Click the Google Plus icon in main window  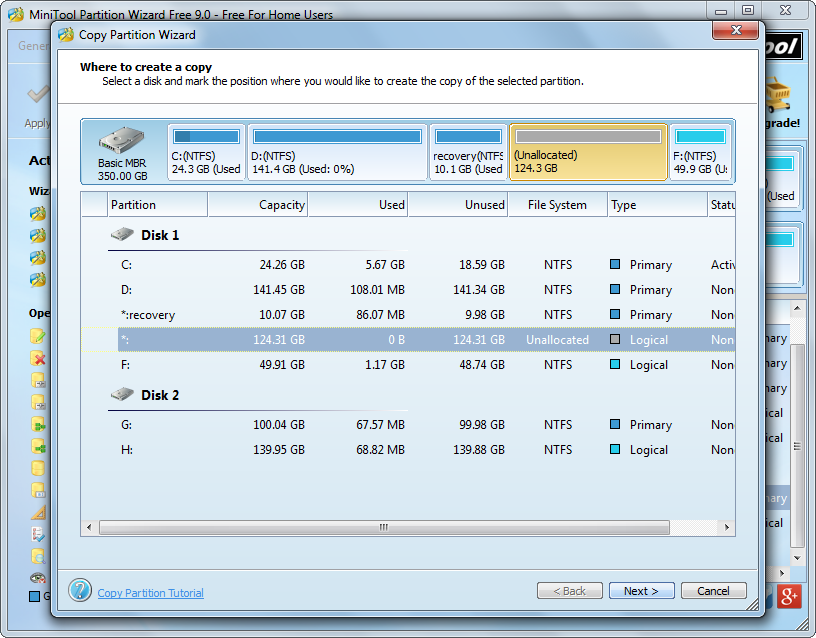789,596
